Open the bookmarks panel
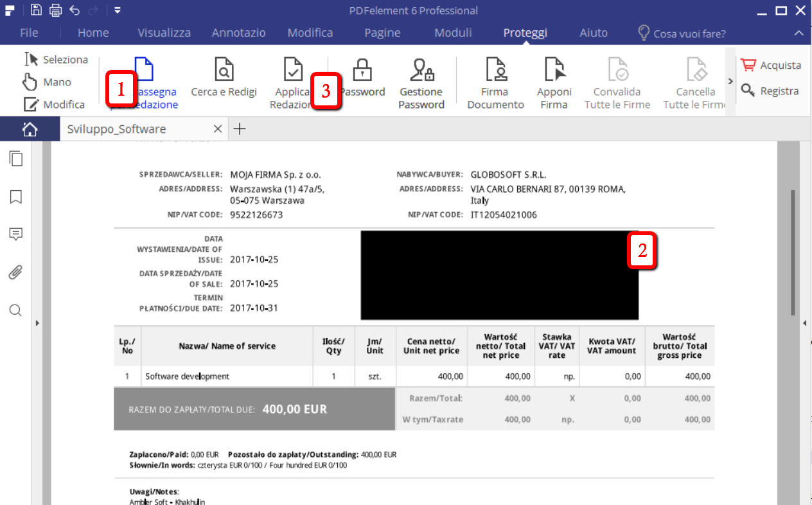Image resolution: width=812 pixels, height=505 pixels. point(16,197)
